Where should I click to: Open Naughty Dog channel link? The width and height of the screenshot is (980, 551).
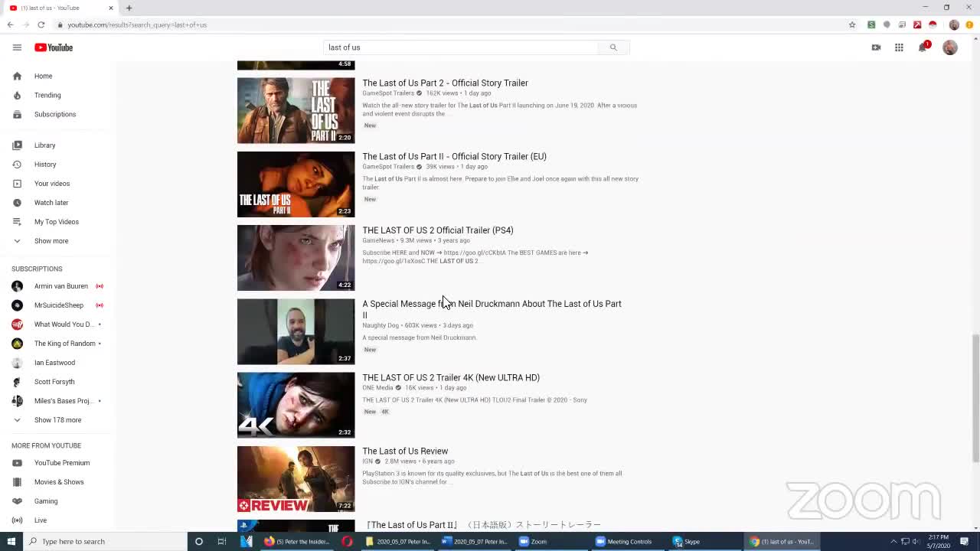381,325
